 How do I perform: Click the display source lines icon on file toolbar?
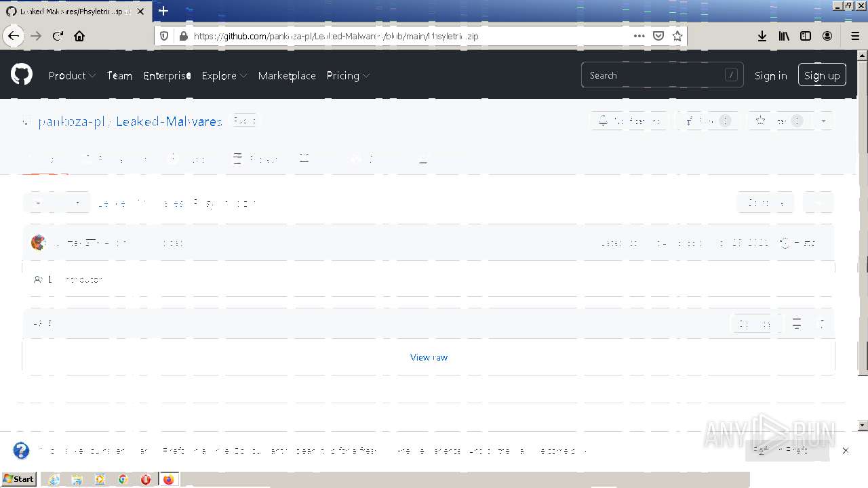[x=797, y=325]
